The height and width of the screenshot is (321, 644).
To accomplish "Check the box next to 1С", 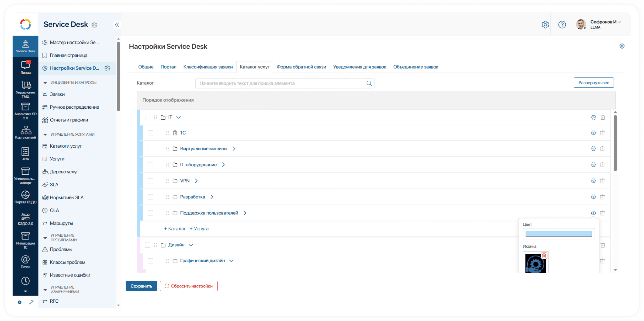I will tap(151, 133).
